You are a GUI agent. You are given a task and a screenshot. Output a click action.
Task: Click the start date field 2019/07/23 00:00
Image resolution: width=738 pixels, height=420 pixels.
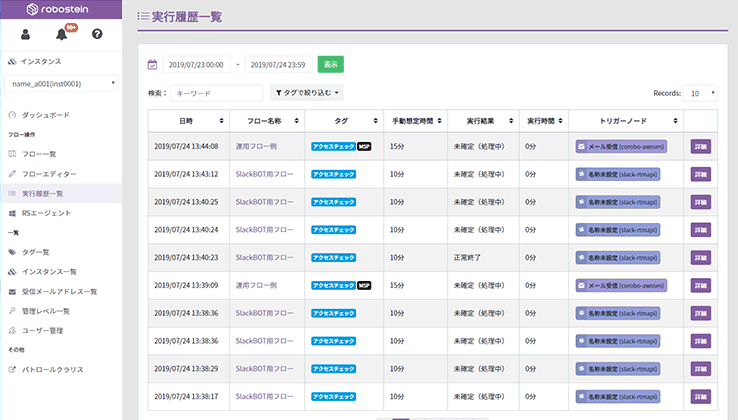point(196,65)
